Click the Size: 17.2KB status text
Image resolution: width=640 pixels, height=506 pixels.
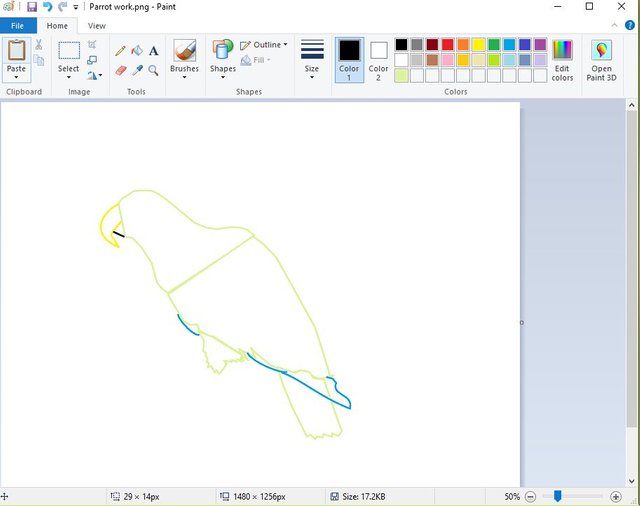click(x=364, y=497)
